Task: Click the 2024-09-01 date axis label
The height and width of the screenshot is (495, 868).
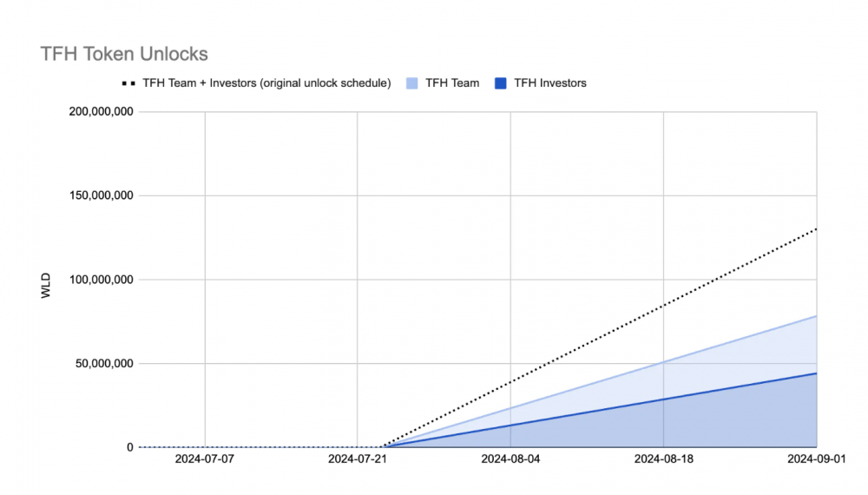Action: pos(815,459)
